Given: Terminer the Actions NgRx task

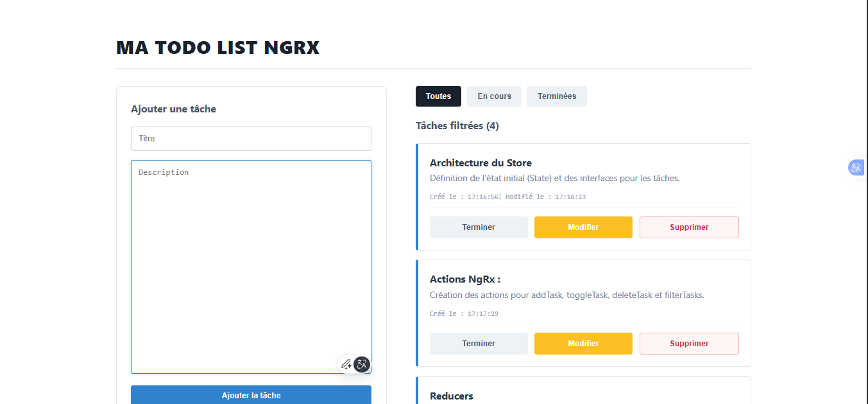Looking at the screenshot, I should [479, 344].
